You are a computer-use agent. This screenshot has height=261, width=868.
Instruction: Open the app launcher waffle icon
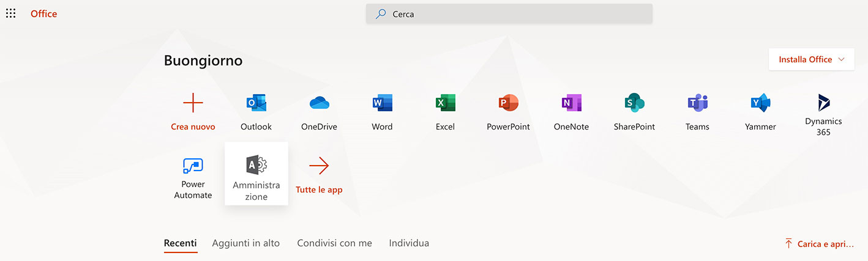point(10,13)
